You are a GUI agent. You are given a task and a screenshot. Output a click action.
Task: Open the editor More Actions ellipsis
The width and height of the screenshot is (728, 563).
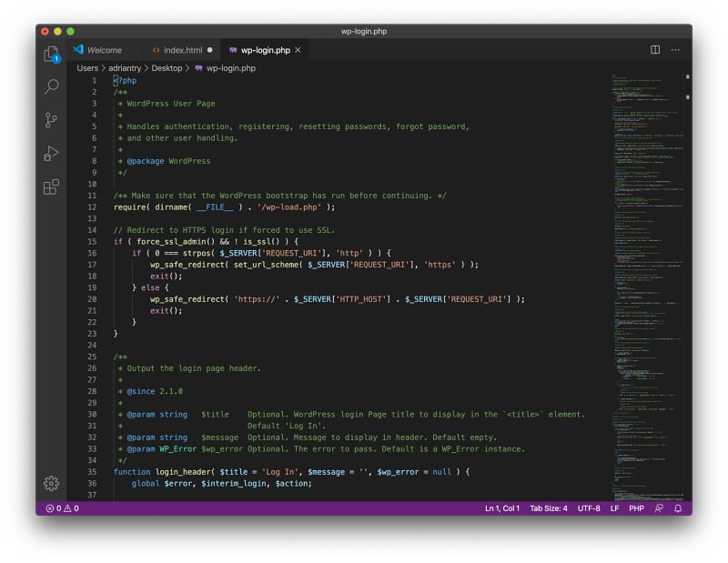point(677,50)
